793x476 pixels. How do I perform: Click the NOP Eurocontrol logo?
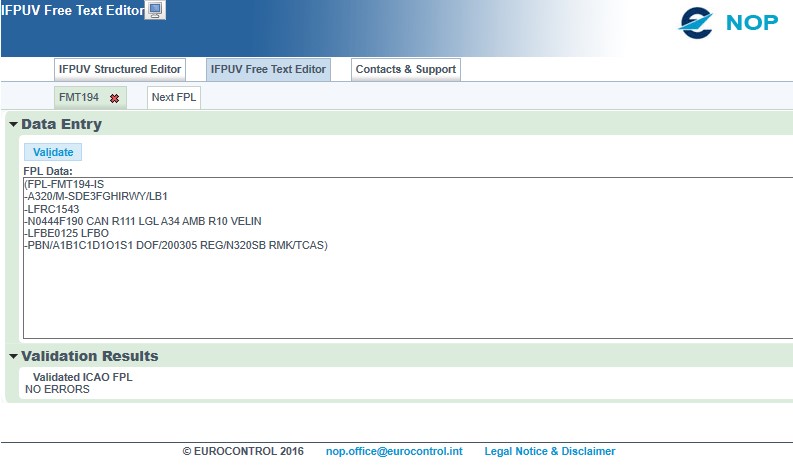(x=728, y=23)
